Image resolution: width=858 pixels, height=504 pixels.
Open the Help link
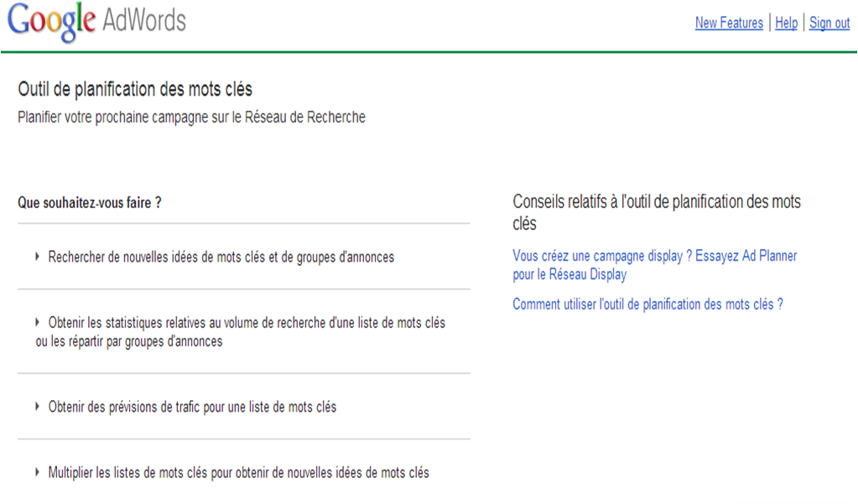tap(786, 23)
